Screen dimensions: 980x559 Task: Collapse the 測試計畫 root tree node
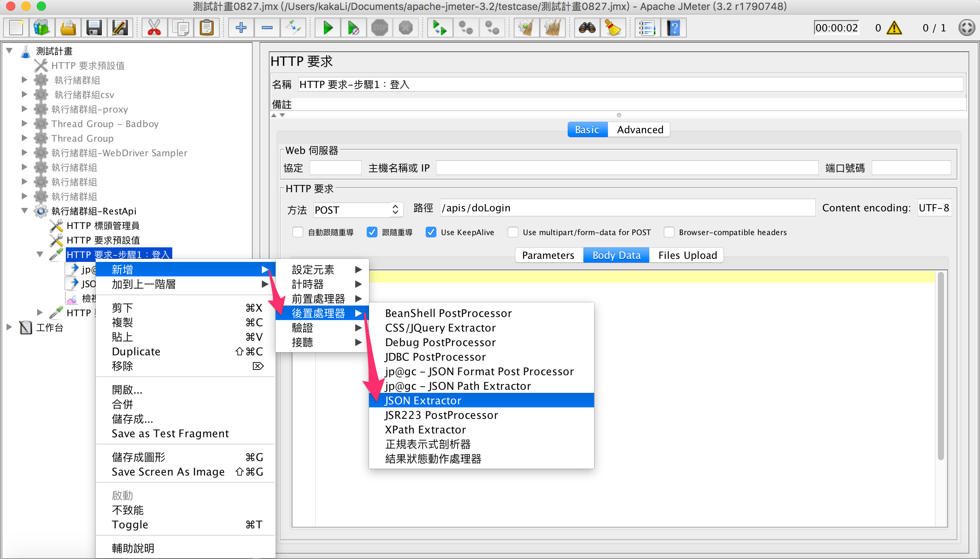[10, 50]
